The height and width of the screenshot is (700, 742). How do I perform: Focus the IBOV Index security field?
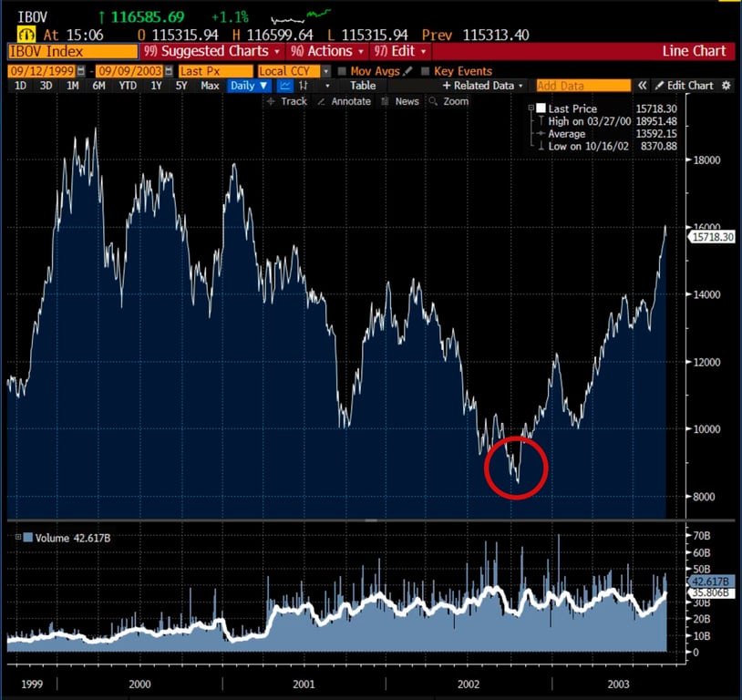[73, 51]
